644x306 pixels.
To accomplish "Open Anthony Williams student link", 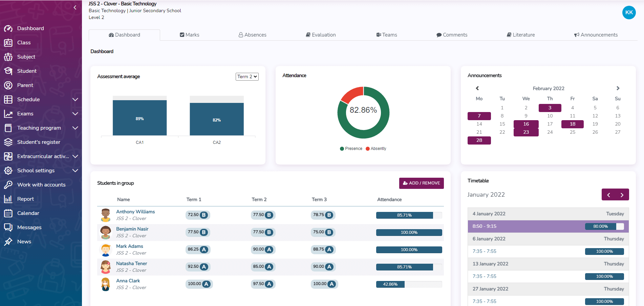I will pos(135,212).
